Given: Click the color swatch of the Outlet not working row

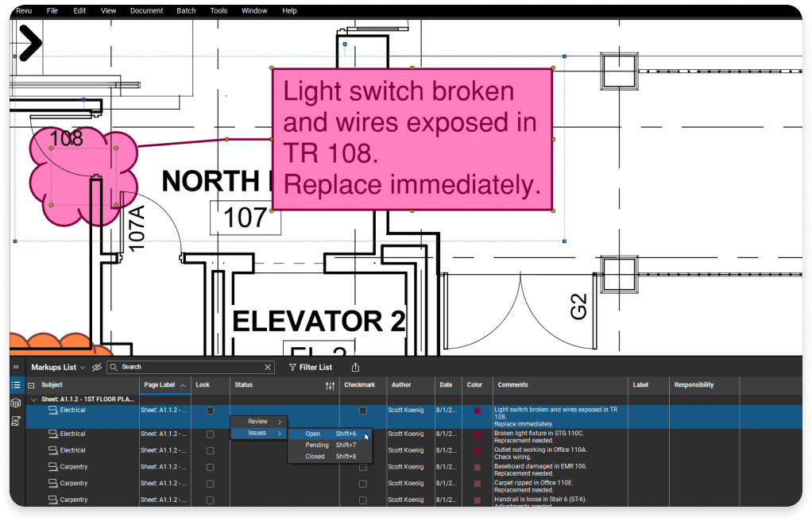Looking at the screenshot, I should click(478, 451).
